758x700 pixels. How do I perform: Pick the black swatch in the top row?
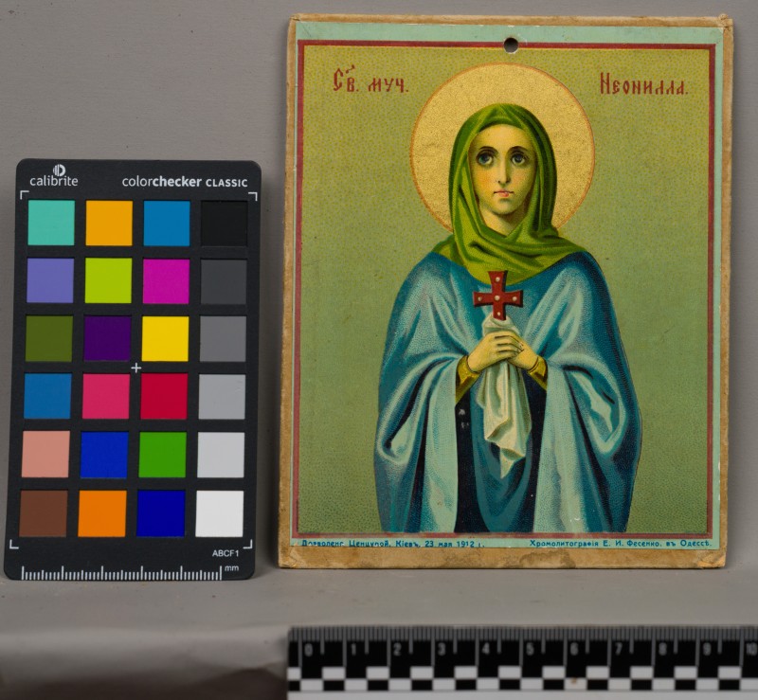click(x=224, y=223)
